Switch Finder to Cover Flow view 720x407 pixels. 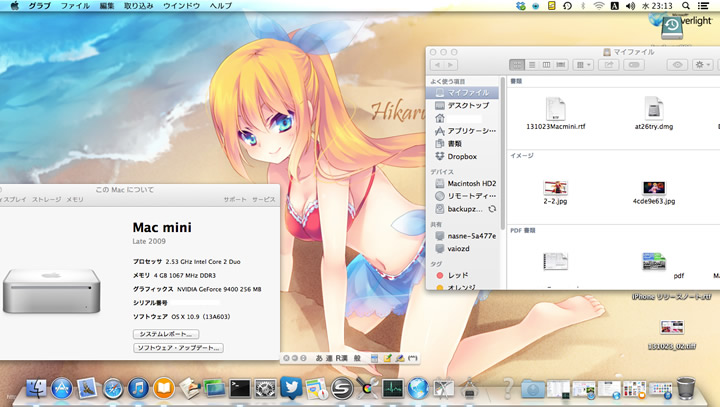click(561, 65)
